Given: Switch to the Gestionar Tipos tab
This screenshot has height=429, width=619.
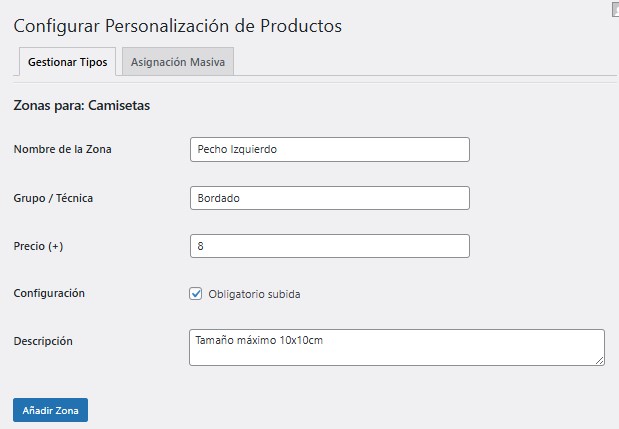Looking at the screenshot, I should pyautogui.click(x=68, y=62).
